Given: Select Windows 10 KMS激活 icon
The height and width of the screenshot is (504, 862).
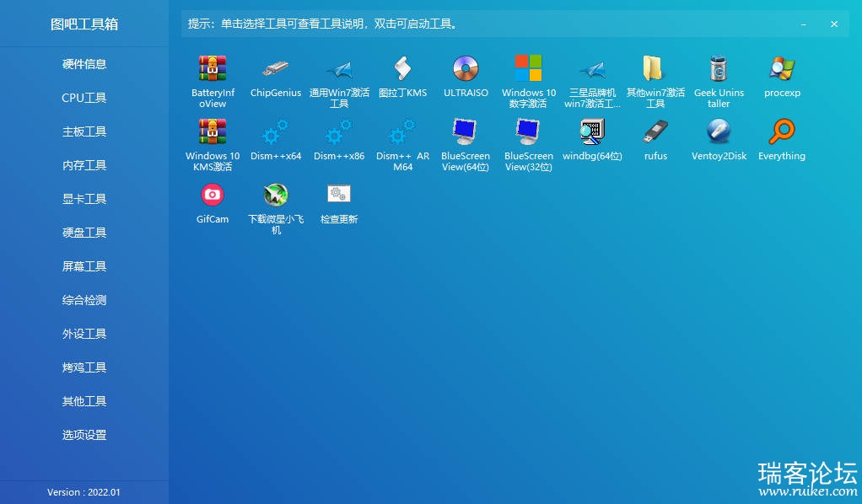Looking at the screenshot, I should pos(213,131).
